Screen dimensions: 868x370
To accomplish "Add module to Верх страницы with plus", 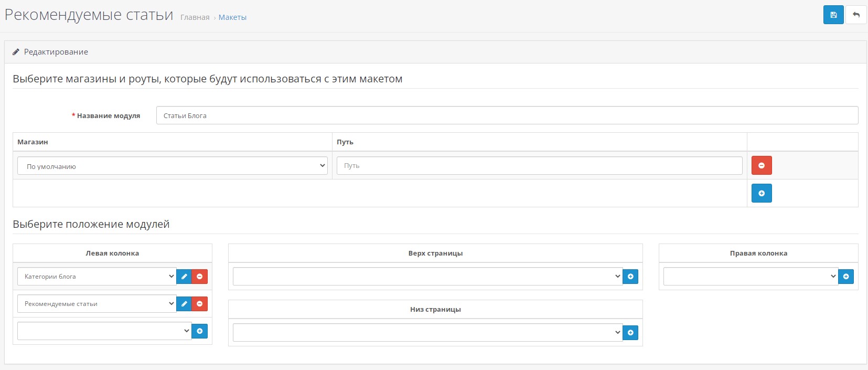I will pos(630,277).
